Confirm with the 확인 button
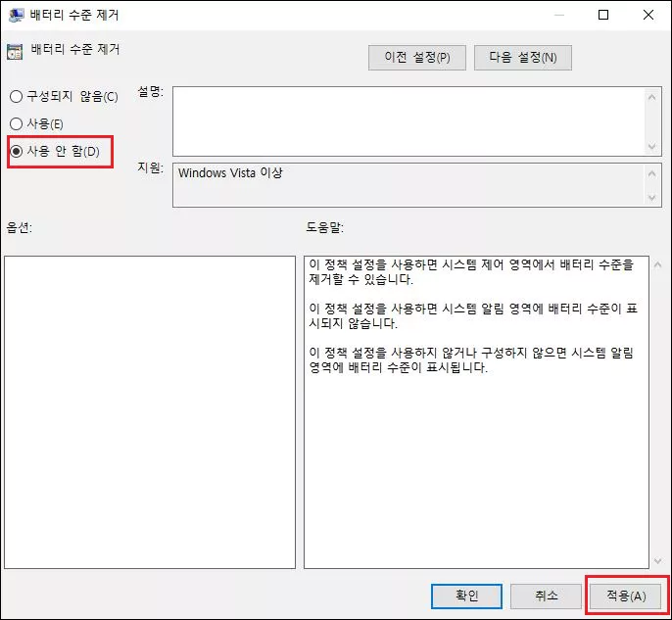The width and height of the screenshot is (672, 620). (x=466, y=596)
